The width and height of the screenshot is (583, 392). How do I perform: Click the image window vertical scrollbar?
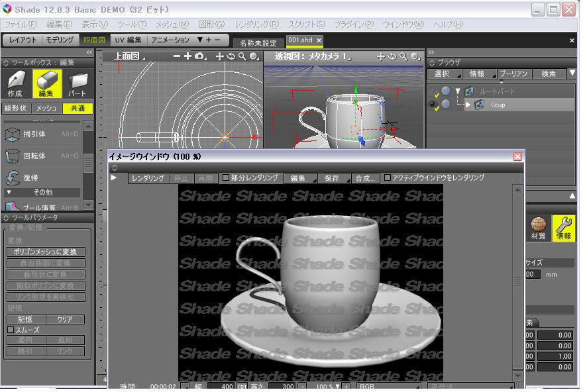517,282
